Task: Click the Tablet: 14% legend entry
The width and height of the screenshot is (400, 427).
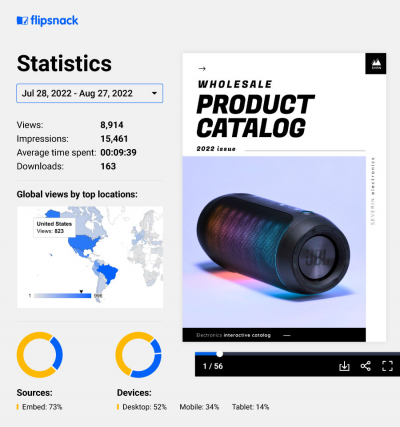Action: (250, 407)
